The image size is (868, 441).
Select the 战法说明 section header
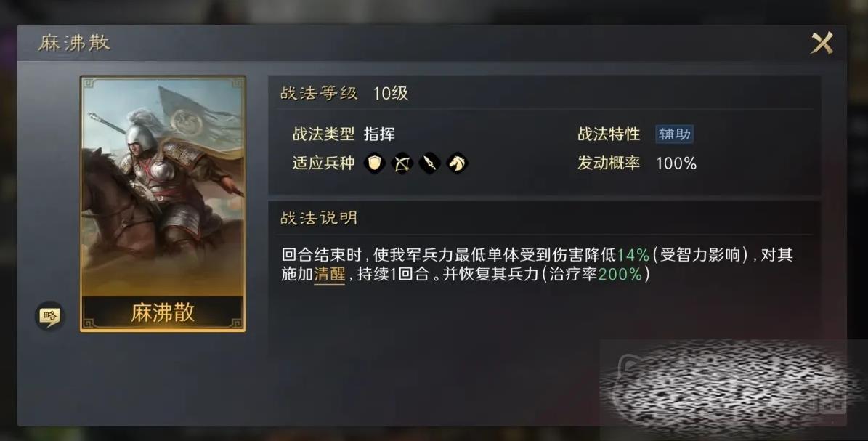tap(319, 218)
